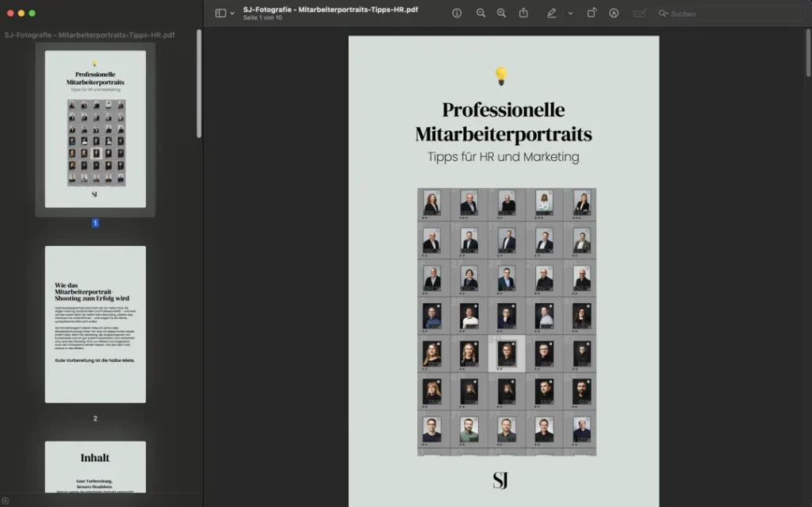812x507 pixels.
Task: Click the sidebar vertical scrollbar
Action: 199,87
